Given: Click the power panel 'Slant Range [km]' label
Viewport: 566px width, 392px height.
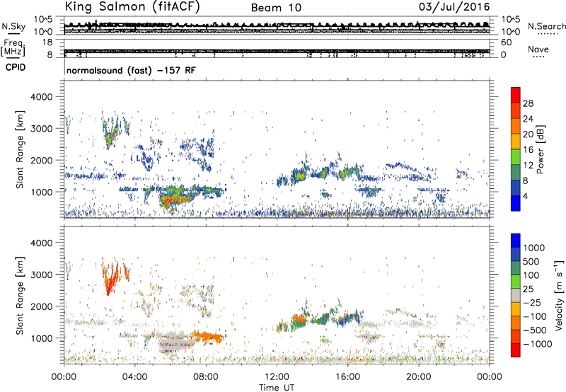Looking at the screenshot, I should pyautogui.click(x=20, y=149).
